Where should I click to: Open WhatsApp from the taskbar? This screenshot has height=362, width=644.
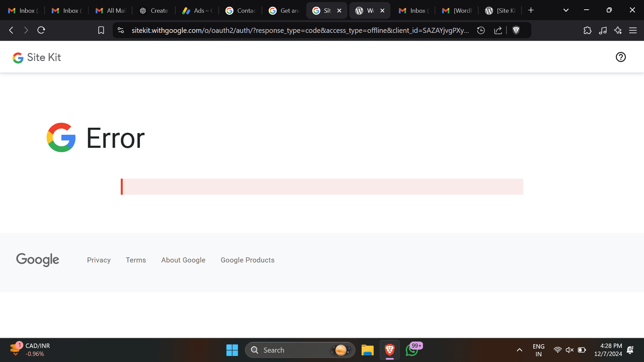pos(412,350)
